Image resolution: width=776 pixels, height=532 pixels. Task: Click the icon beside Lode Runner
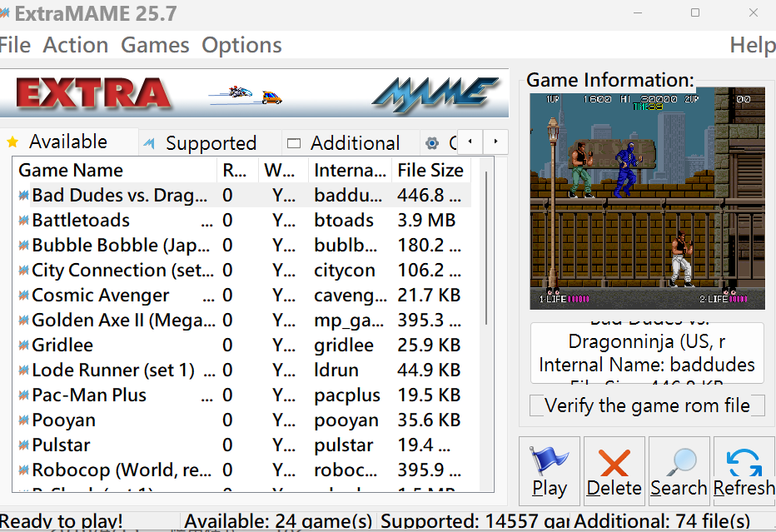pyautogui.click(x=23, y=370)
